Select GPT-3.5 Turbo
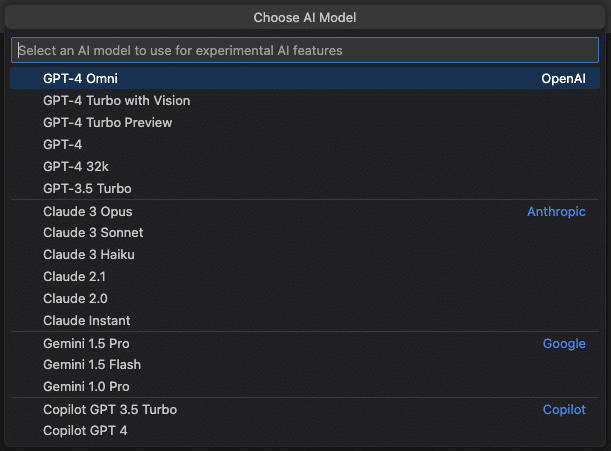 pyautogui.click(x=305, y=189)
